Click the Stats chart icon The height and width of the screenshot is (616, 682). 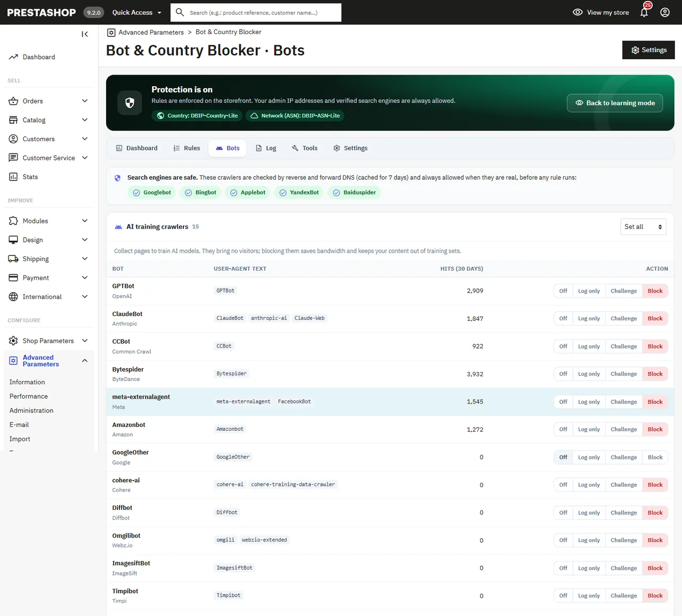13,177
